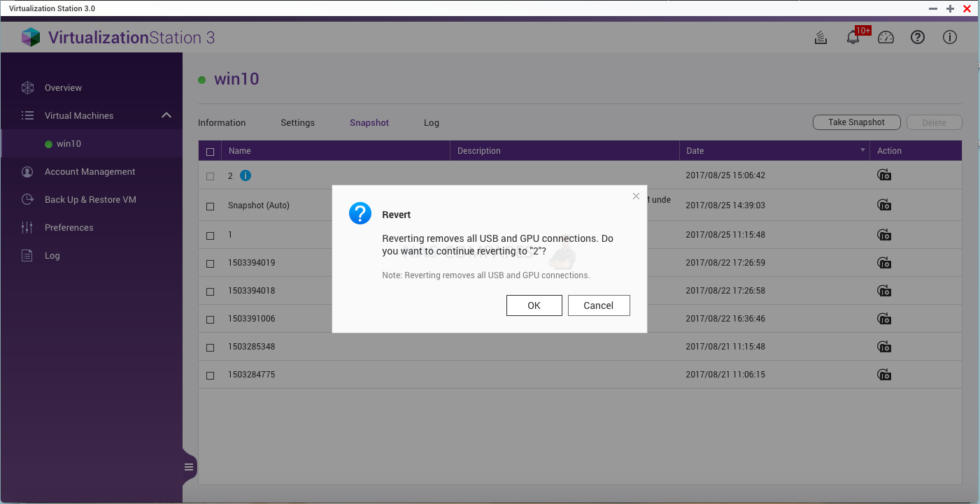Image resolution: width=980 pixels, height=504 pixels.
Task: Switch to the Settings tab
Action: click(297, 122)
